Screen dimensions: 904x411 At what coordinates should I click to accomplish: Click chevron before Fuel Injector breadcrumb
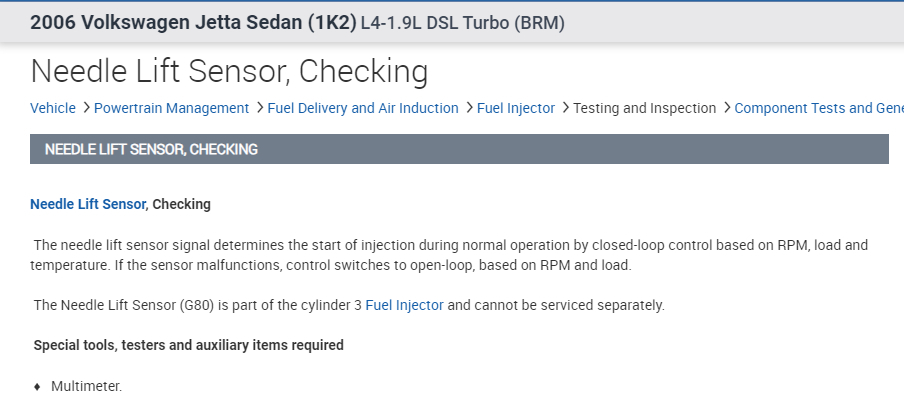click(x=469, y=108)
